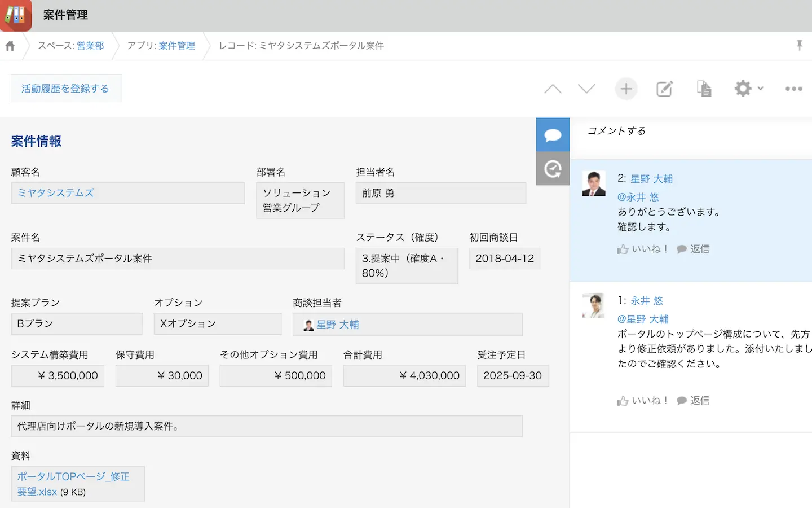This screenshot has height=508, width=812.
Task: Click the 活動履歴を登録する button
Action: coord(65,89)
